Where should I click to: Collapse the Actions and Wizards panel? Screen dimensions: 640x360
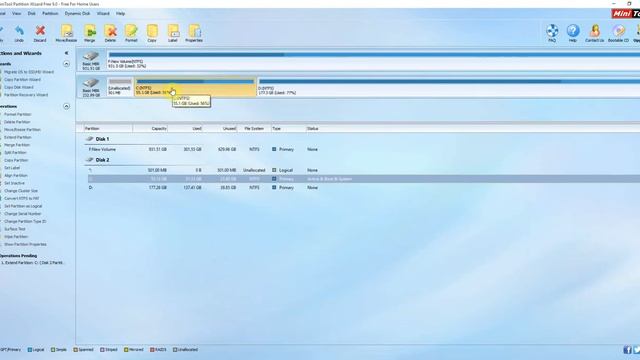(x=67, y=53)
